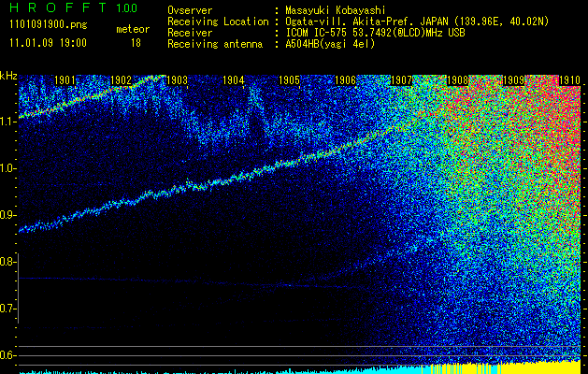
Task: Click the kHz axis unit label
Action: [x=8, y=76]
